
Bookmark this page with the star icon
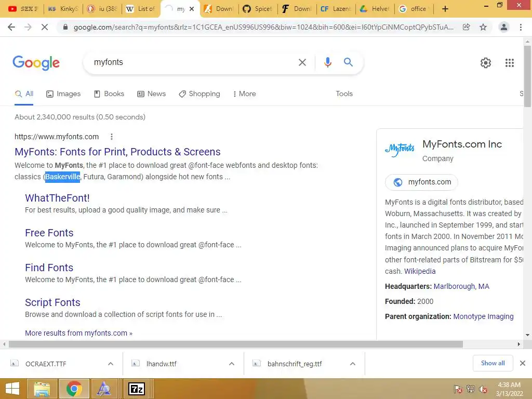point(483,27)
